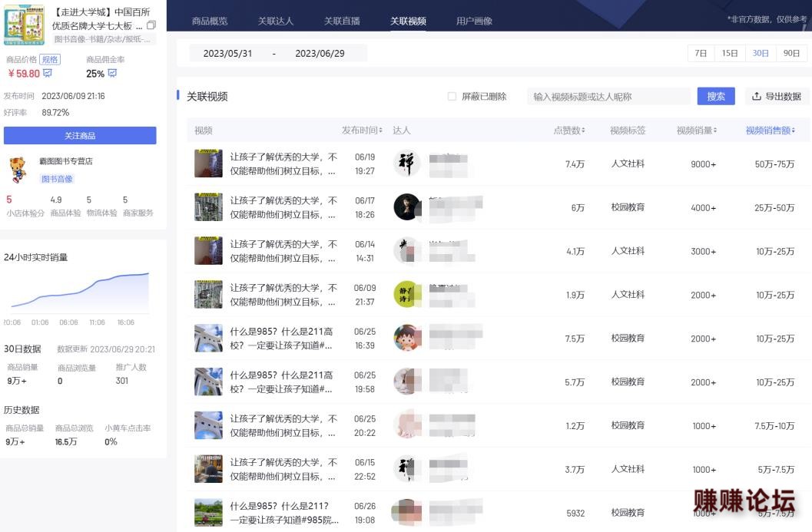Sort table by 视频销售额 column
The height and width of the screenshot is (532, 812).
pos(771,131)
